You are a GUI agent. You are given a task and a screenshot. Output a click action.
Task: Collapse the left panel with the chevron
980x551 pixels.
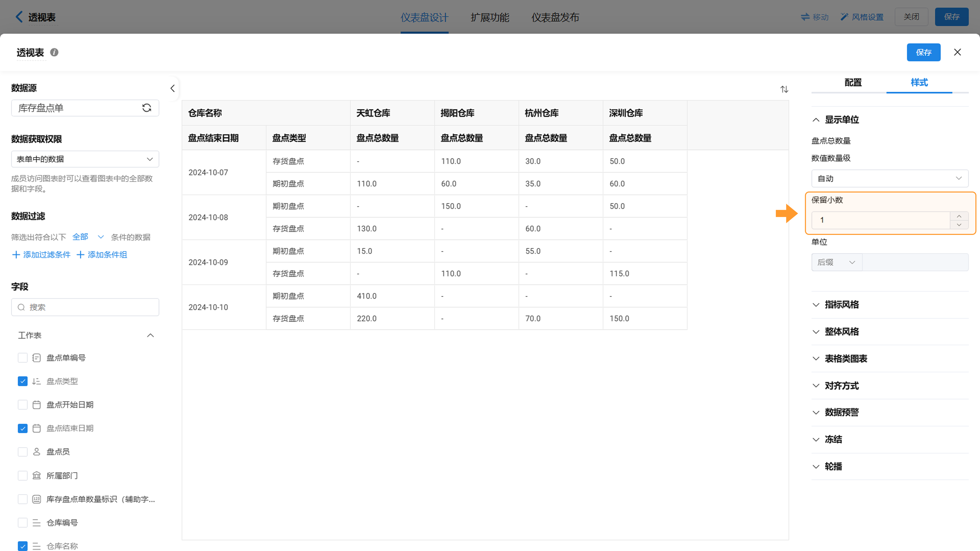pyautogui.click(x=172, y=89)
